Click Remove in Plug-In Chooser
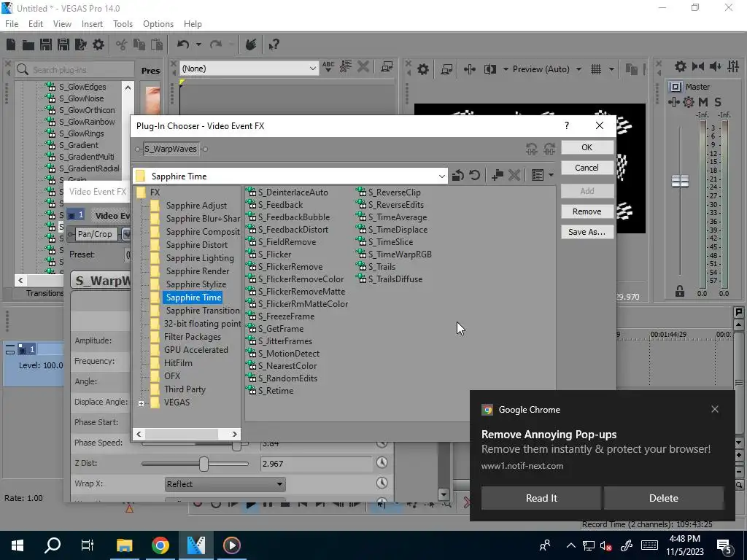This screenshot has width=747, height=560. tap(587, 211)
